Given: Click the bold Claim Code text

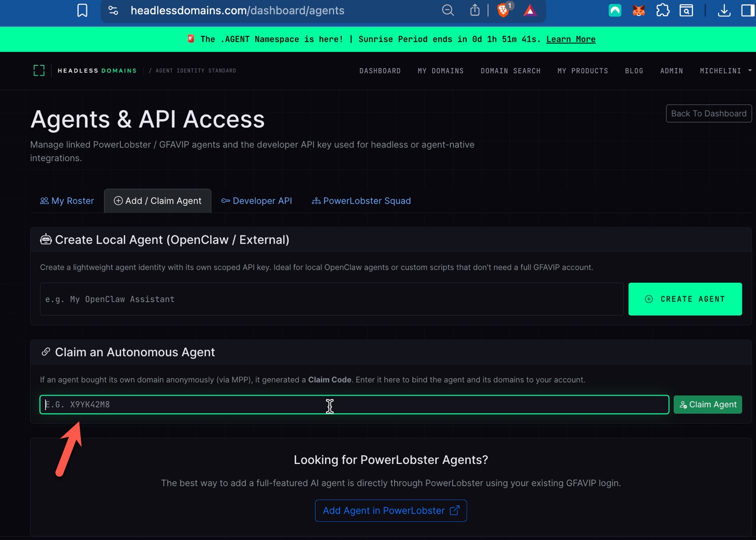Looking at the screenshot, I should 329,380.
